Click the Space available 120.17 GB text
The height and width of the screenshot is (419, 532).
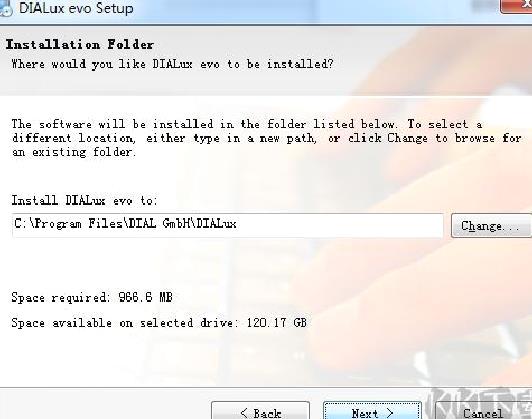(x=159, y=322)
